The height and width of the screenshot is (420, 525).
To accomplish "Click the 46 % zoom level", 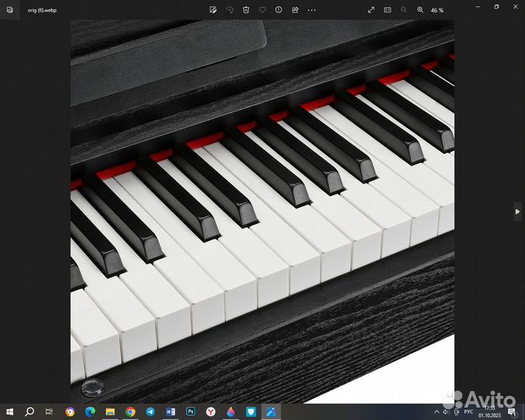I will (x=436, y=10).
